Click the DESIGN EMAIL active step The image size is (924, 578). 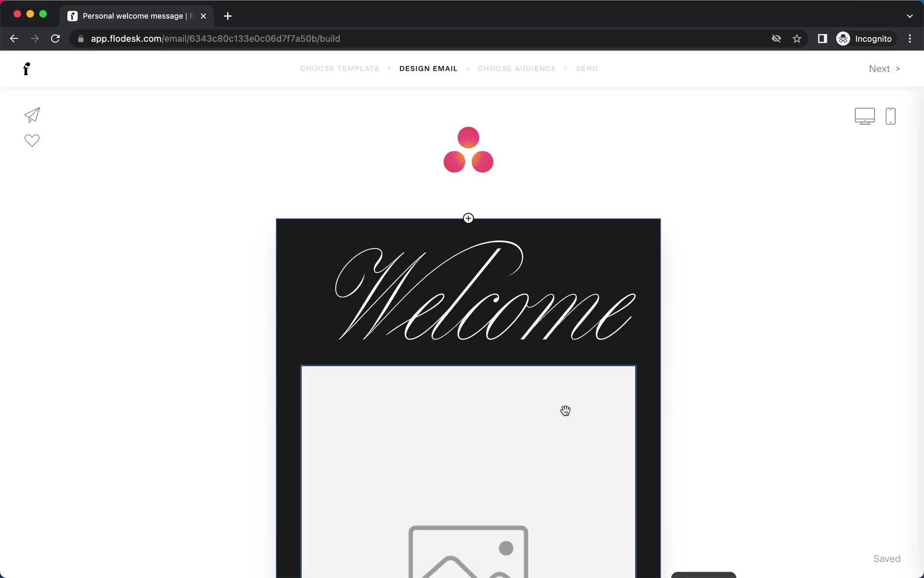(428, 68)
